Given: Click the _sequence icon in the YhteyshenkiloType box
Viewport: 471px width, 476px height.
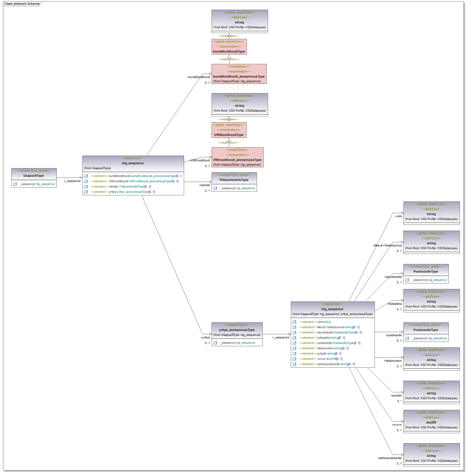Looking at the screenshot, I should [215, 188].
